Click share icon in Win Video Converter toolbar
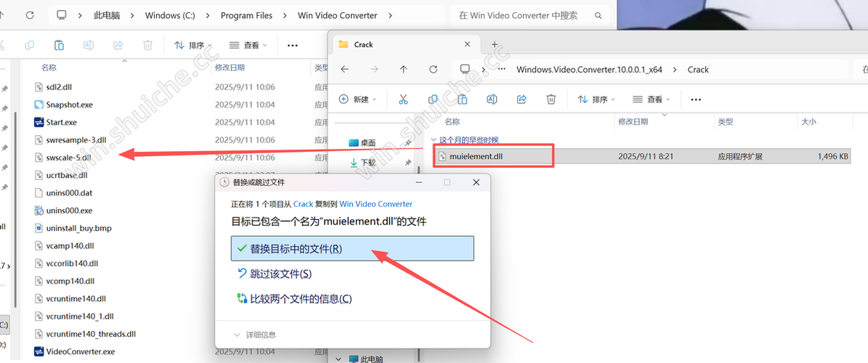This screenshot has width=868, height=363. click(118, 45)
